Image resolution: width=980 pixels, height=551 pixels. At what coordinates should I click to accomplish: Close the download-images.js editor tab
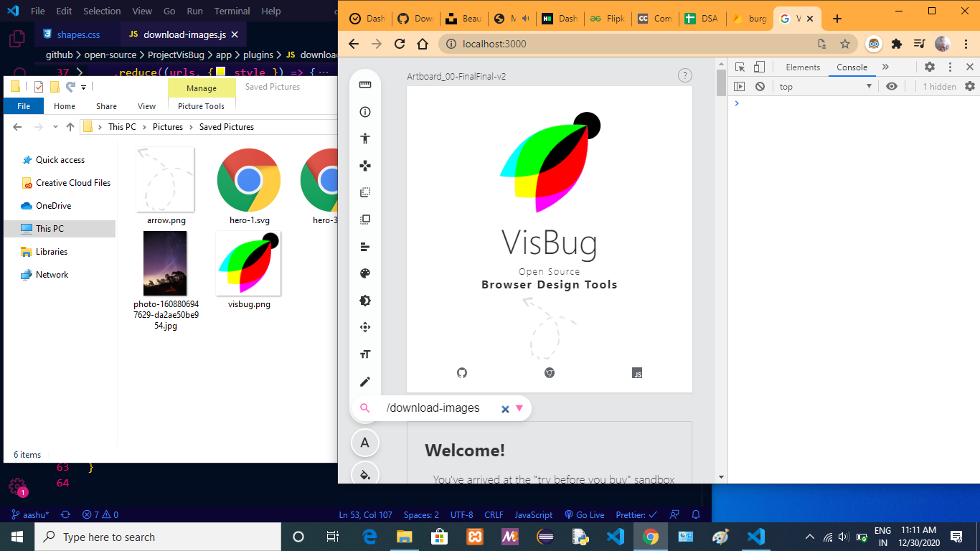pos(235,34)
